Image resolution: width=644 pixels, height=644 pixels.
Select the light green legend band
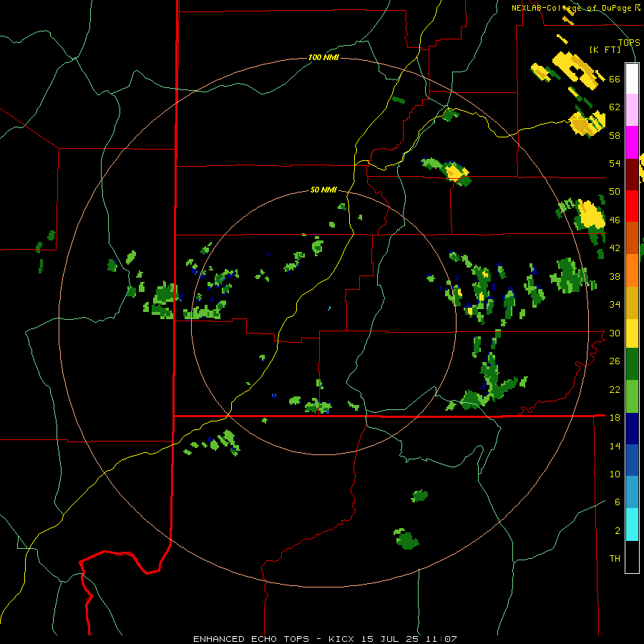(632, 396)
